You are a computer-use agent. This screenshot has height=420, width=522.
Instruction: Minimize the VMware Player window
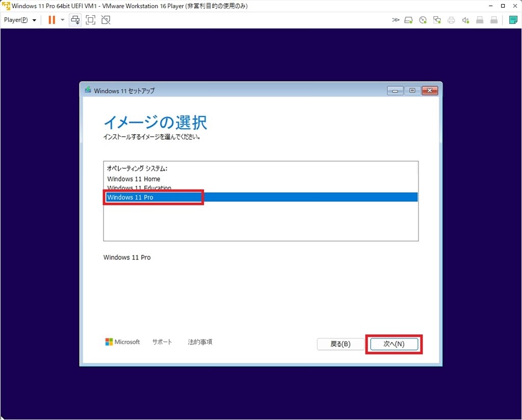[491, 6]
